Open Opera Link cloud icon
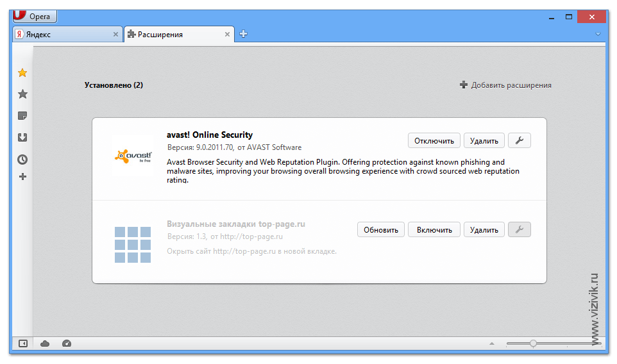The height and width of the screenshot is (364, 617). 45,343
